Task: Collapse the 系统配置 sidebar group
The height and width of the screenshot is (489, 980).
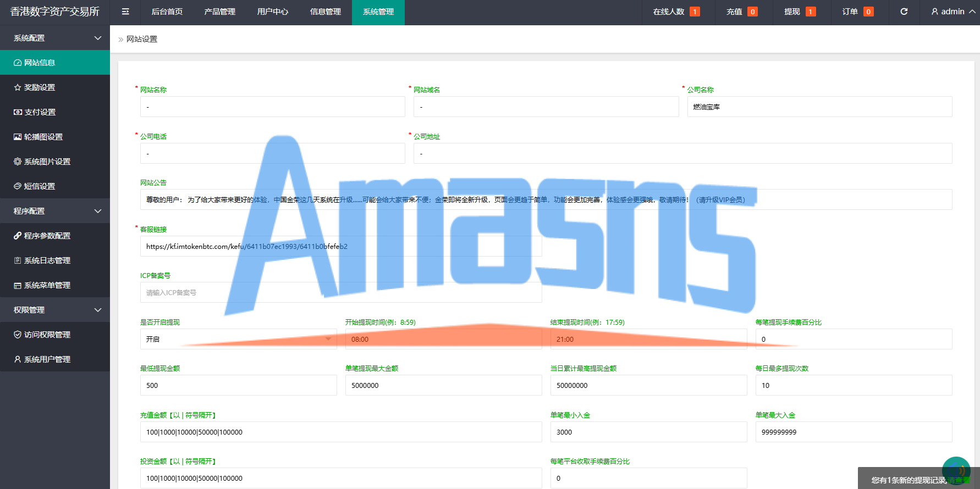Action: [x=55, y=38]
